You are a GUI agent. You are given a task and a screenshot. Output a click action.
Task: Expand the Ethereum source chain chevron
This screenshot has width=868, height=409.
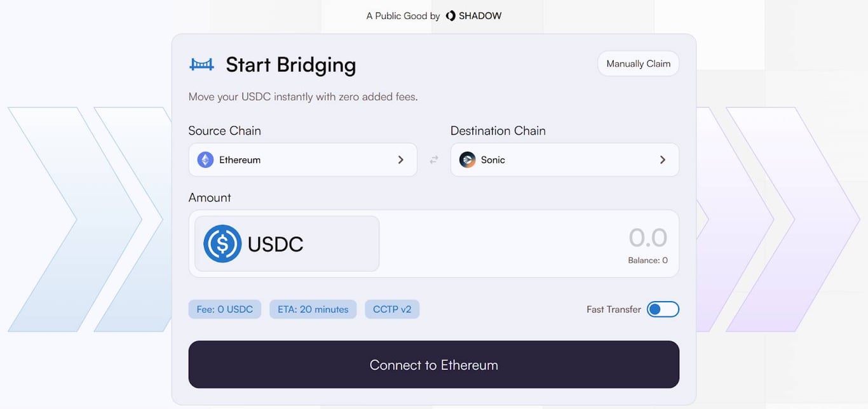[400, 160]
